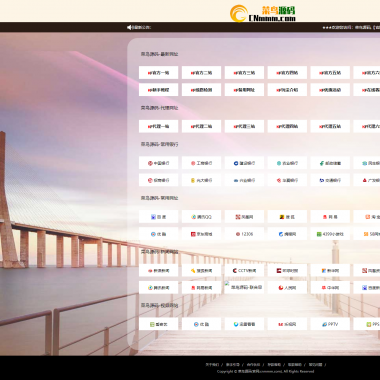The width and height of the screenshot is (380, 380).
Task: Open the 人民网 news tile
Action: [x=287, y=287]
